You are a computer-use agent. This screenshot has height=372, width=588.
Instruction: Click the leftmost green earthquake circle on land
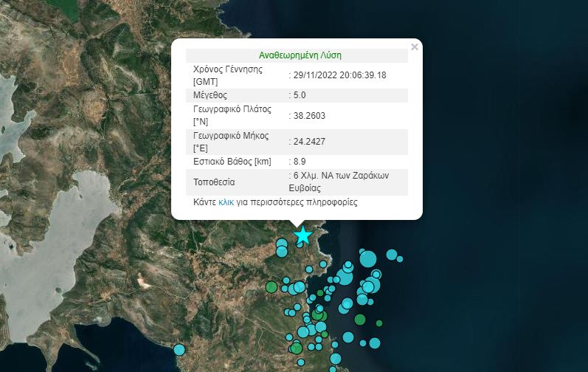coord(271,286)
